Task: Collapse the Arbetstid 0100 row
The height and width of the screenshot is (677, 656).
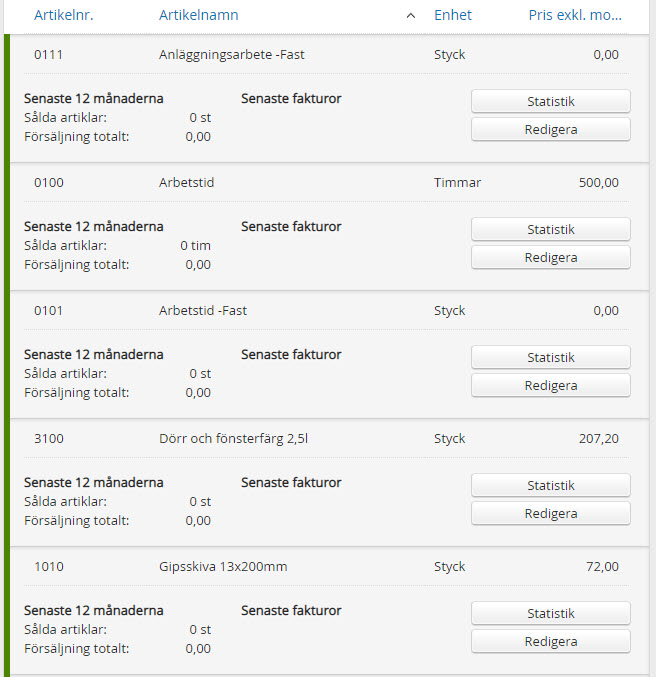Action: pos(186,182)
